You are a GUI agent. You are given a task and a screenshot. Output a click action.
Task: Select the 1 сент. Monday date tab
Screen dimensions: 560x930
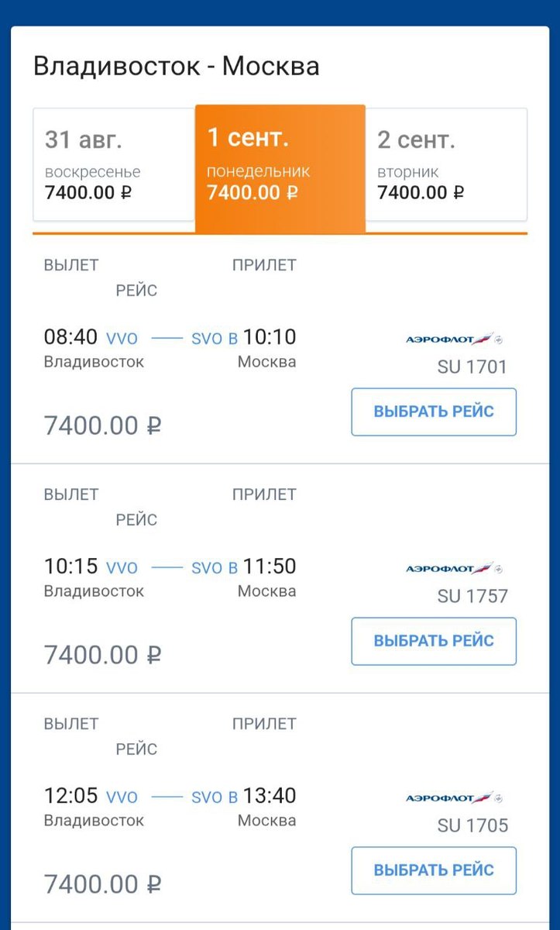280,166
